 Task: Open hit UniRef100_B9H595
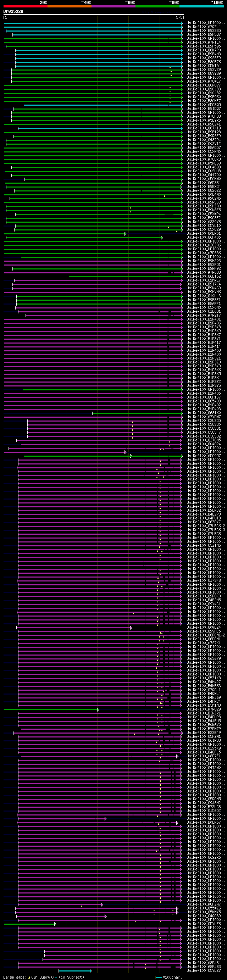point(203,46)
